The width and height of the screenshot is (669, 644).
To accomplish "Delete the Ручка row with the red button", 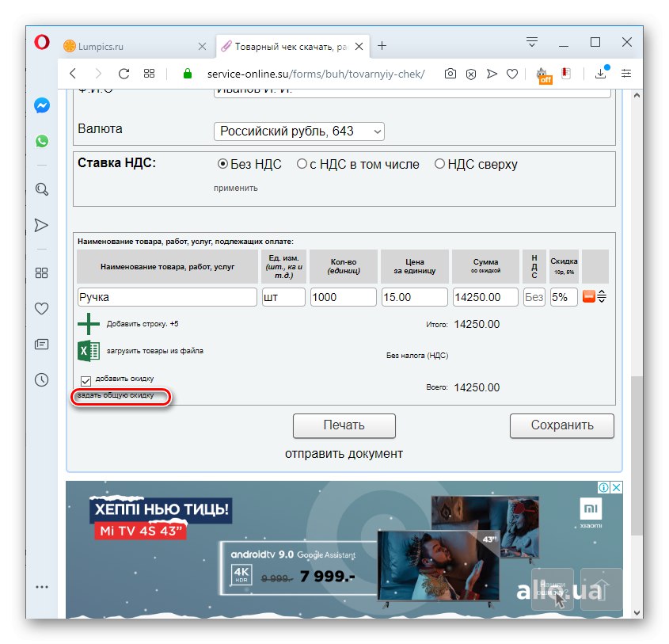I will point(589,296).
